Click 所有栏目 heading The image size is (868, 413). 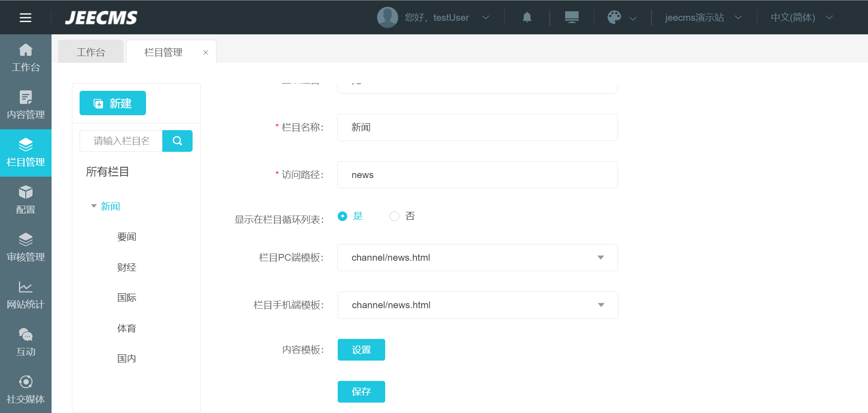pos(108,172)
